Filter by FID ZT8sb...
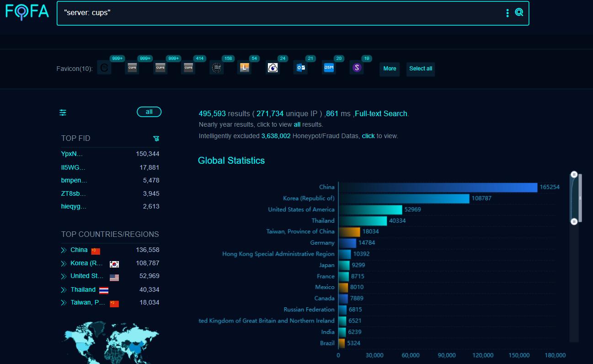The image size is (593, 364). tap(74, 193)
